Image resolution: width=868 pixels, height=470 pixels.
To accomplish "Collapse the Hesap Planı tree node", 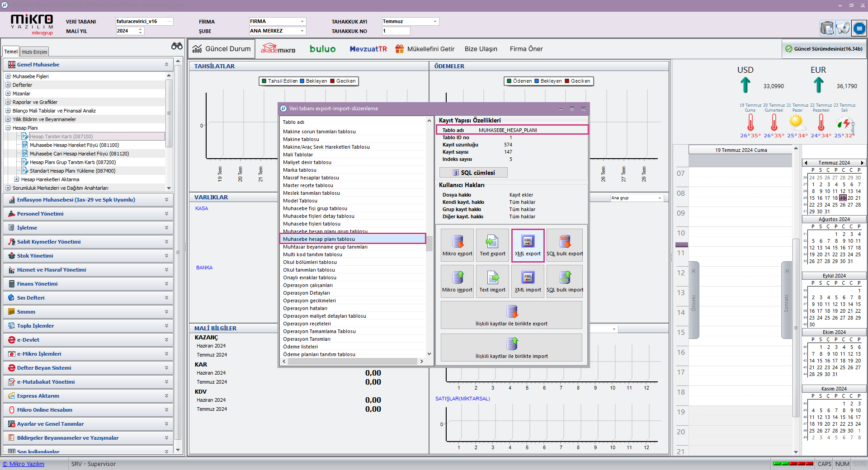I will 8,128.
